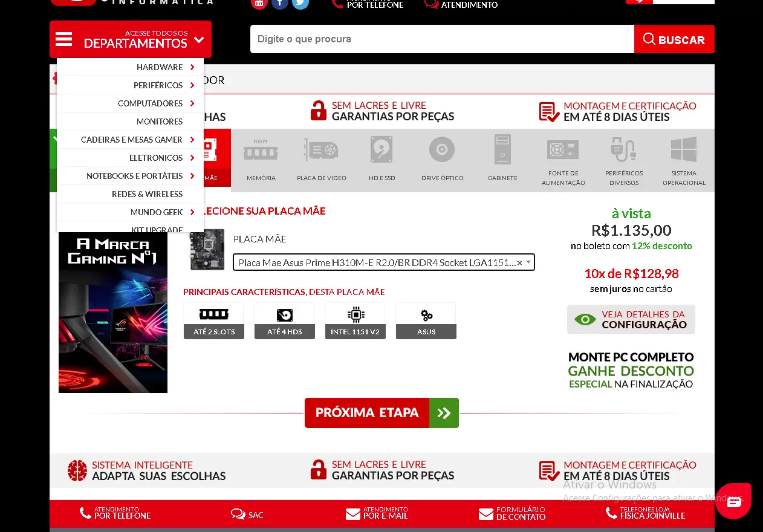This screenshot has height=532, width=763.
Task: Click the 10x de R$128,98 text
Action: click(631, 273)
